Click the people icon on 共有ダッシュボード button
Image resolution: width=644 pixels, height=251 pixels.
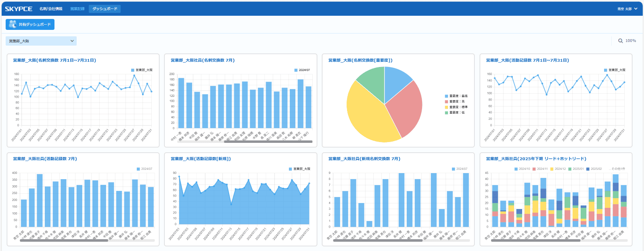tap(13, 24)
